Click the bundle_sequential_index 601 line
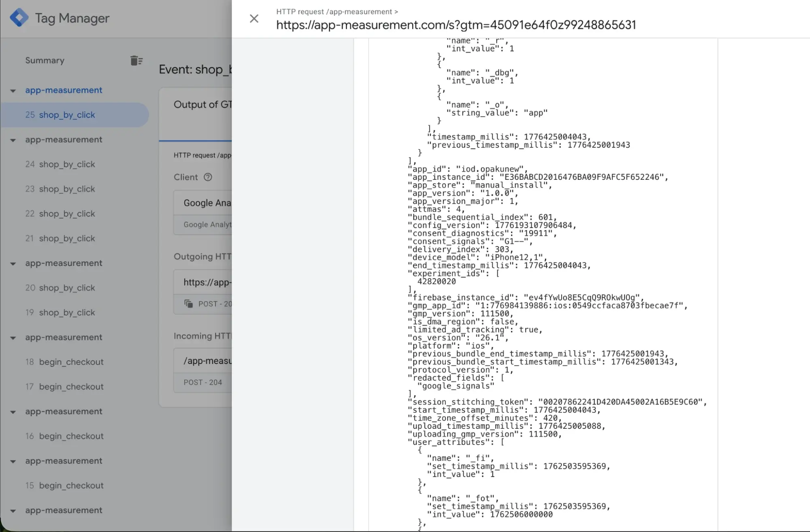Screen dimensions: 810x532 click(x=482, y=217)
